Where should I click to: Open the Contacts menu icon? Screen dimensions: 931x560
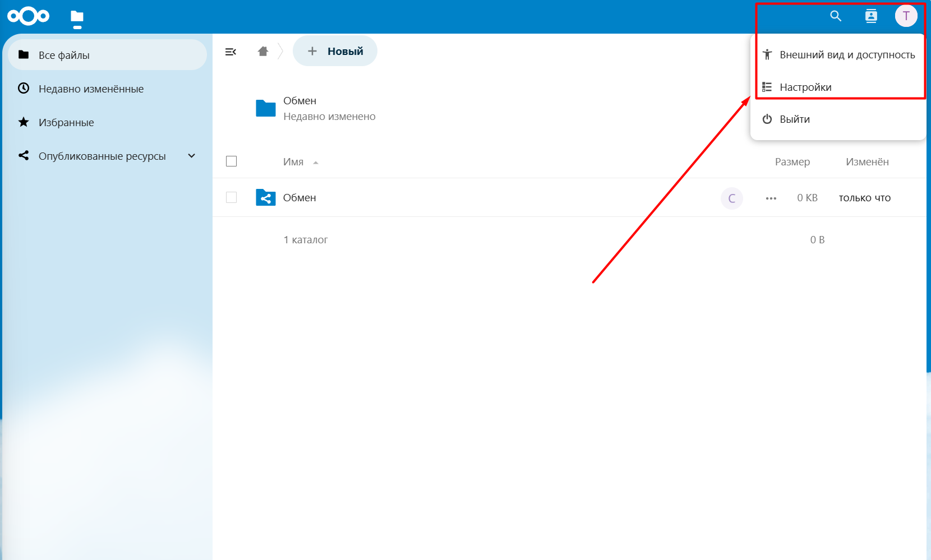(x=871, y=16)
